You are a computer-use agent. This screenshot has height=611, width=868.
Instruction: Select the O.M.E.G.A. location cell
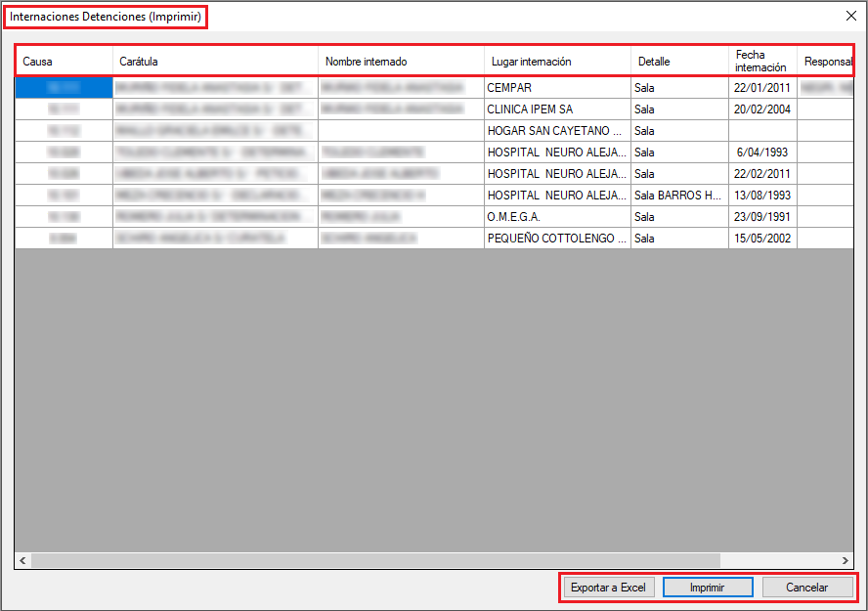pyautogui.click(x=557, y=217)
